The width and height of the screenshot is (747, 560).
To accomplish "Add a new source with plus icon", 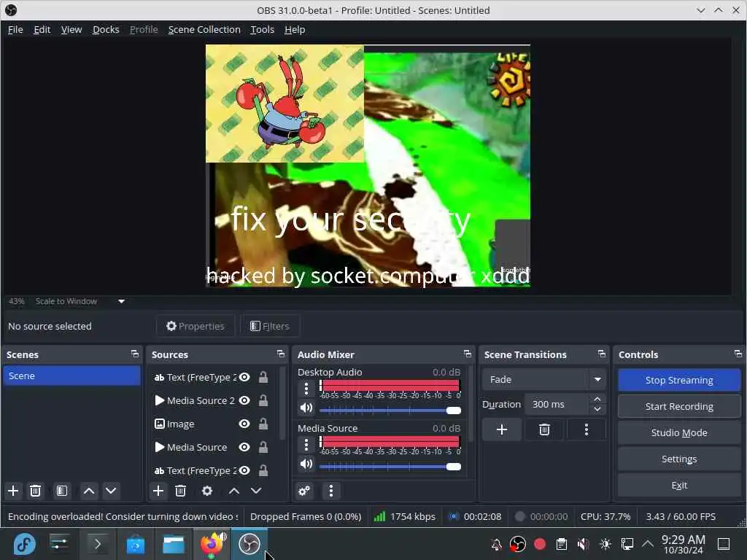I will click(x=158, y=491).
